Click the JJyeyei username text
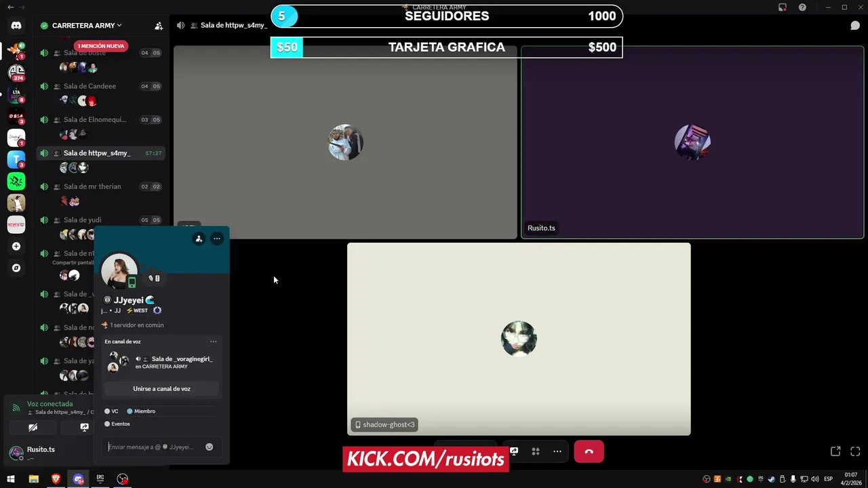 128,300
